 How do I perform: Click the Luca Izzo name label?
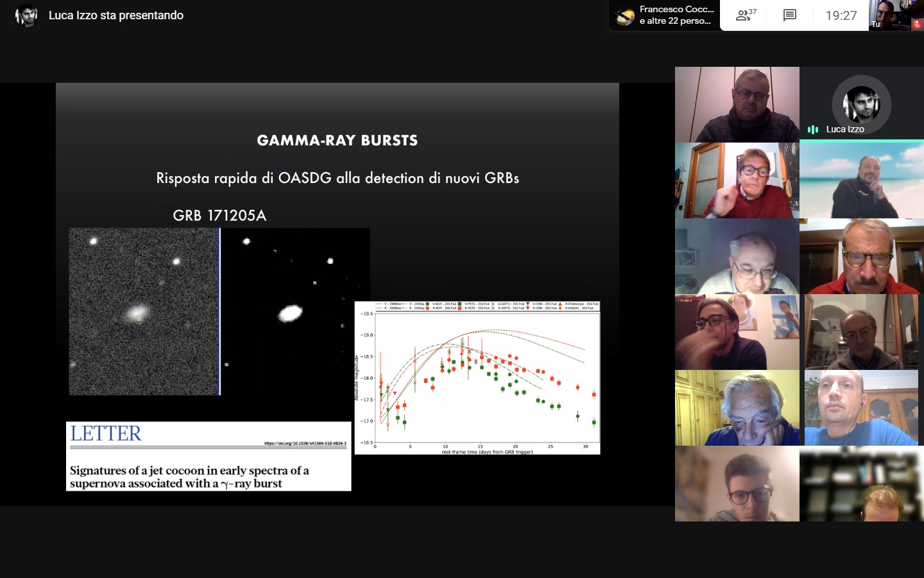coord(844,130)
